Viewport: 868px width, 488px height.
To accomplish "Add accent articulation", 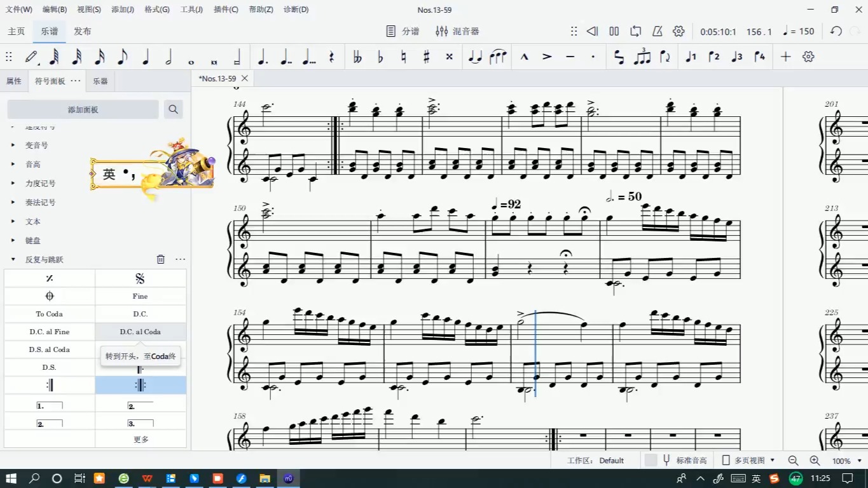I will pos(547,57).
